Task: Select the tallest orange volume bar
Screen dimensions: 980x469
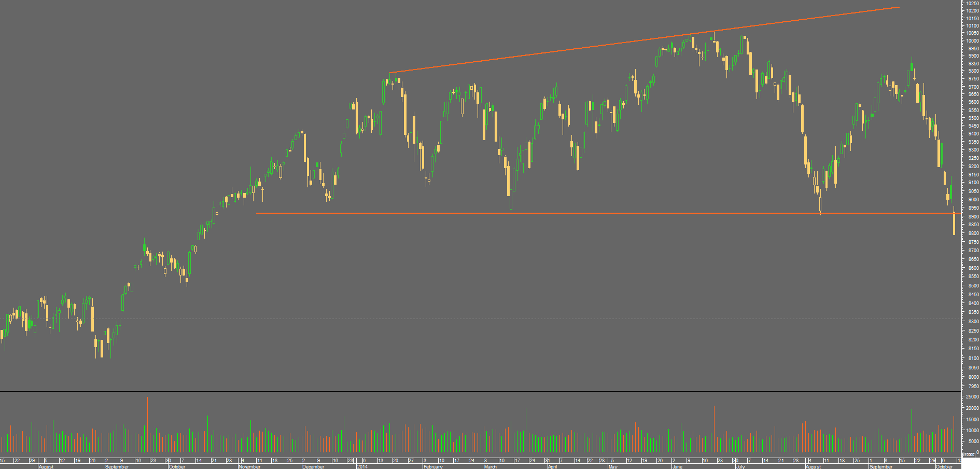Action: coord(147,424)
